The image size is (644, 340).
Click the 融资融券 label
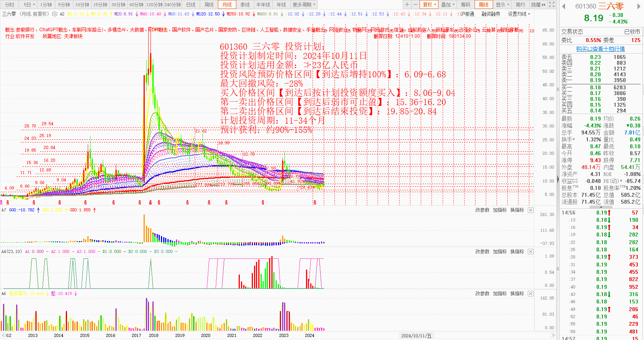[x=491, y=14]
